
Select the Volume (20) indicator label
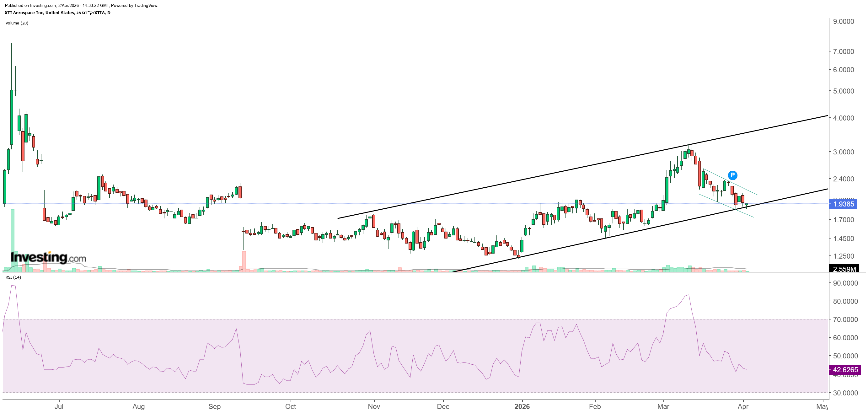[17, 23]
